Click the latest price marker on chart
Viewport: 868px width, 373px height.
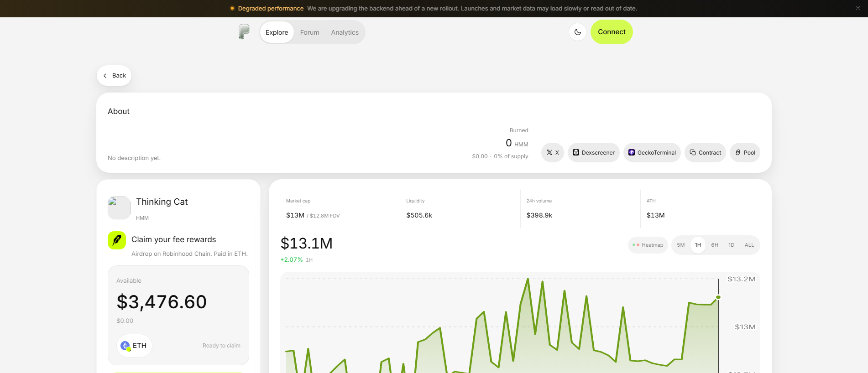[718, 297]
